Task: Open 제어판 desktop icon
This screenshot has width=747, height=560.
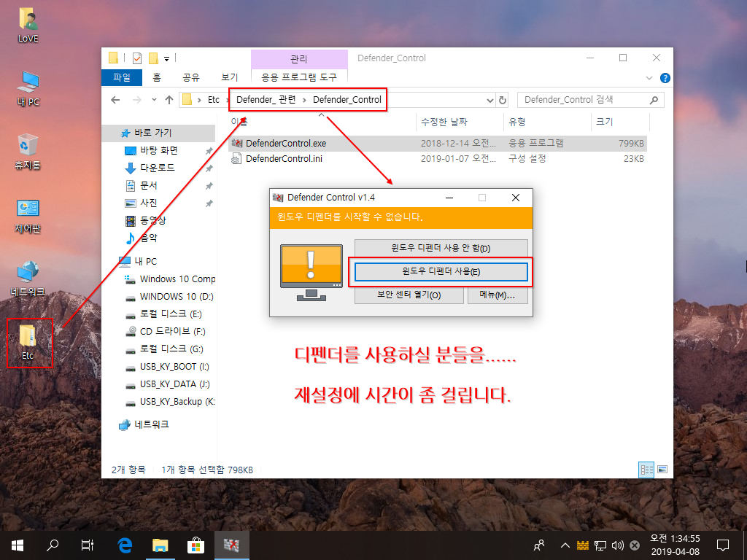Action: coord(28,216)
